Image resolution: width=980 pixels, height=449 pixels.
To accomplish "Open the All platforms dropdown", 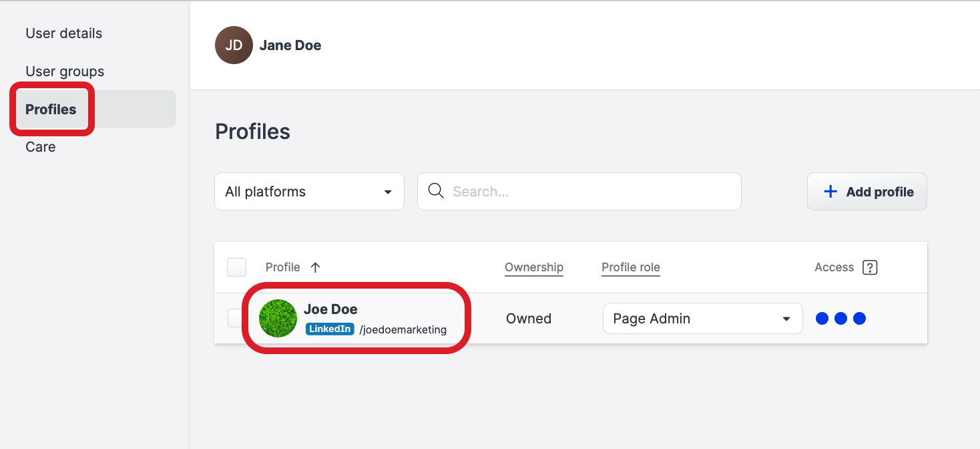I will pyautogui.click(x=309, y=192).
